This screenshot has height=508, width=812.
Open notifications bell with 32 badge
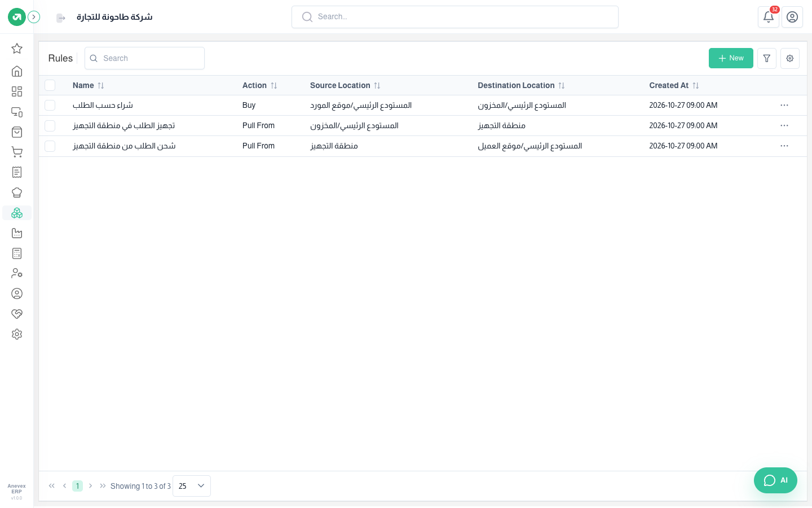click(769, 17)
